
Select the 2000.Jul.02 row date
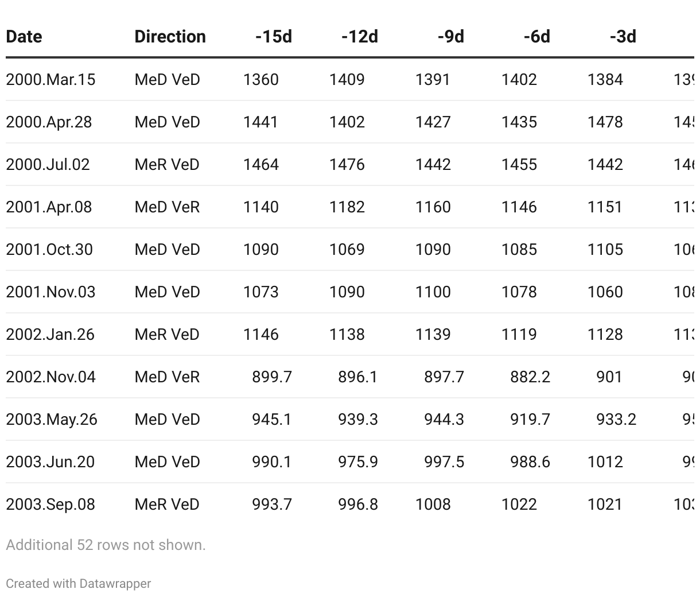pos(48,164)
